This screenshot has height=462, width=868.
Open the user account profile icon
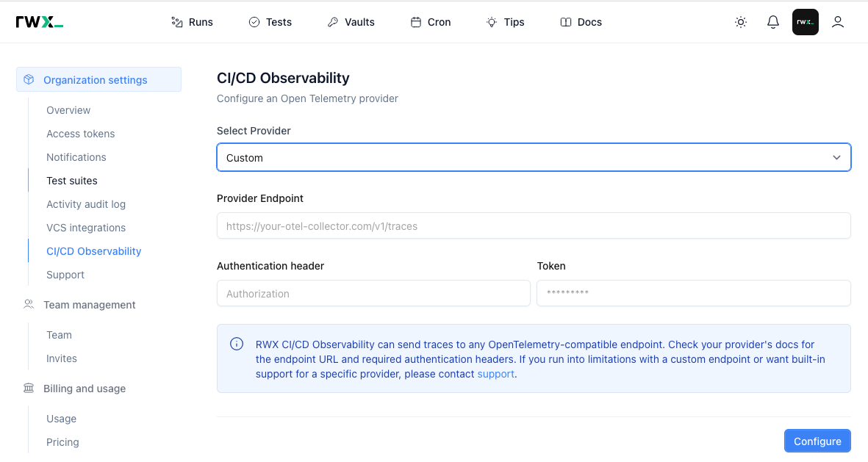838,22
